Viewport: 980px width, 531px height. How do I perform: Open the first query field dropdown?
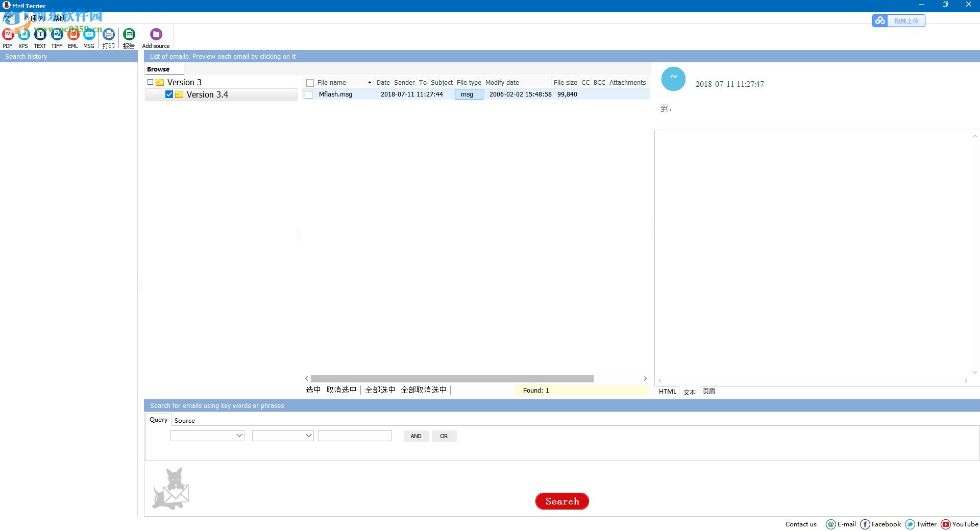[207, 436]
